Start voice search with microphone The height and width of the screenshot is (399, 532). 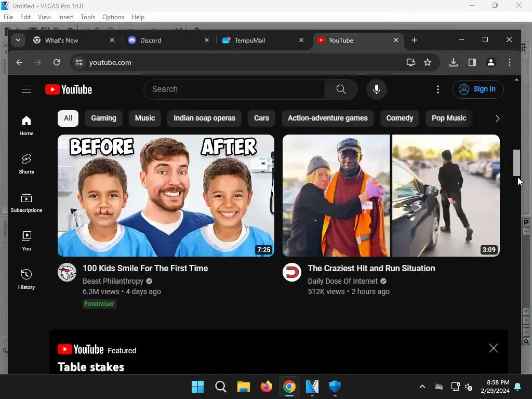coord(376,89)
